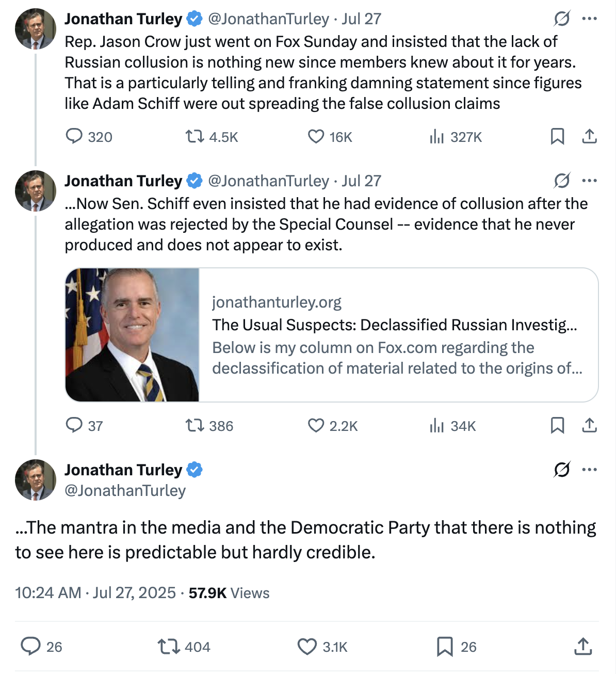Repost the main tweet with 404 reposts
This screenshot has height=674, width=616.
(167, 646)
